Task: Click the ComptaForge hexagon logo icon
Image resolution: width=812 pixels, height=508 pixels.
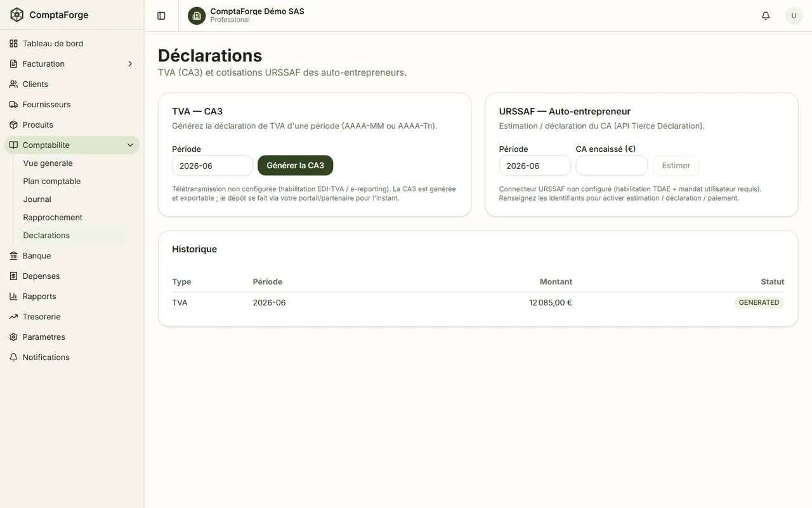Action: (16, 15)
